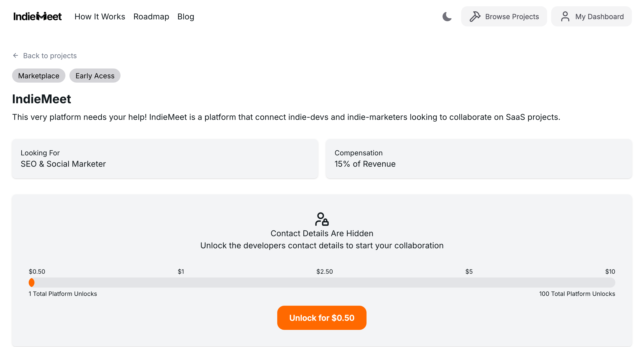Select Back to projects link

coord(50,55)
